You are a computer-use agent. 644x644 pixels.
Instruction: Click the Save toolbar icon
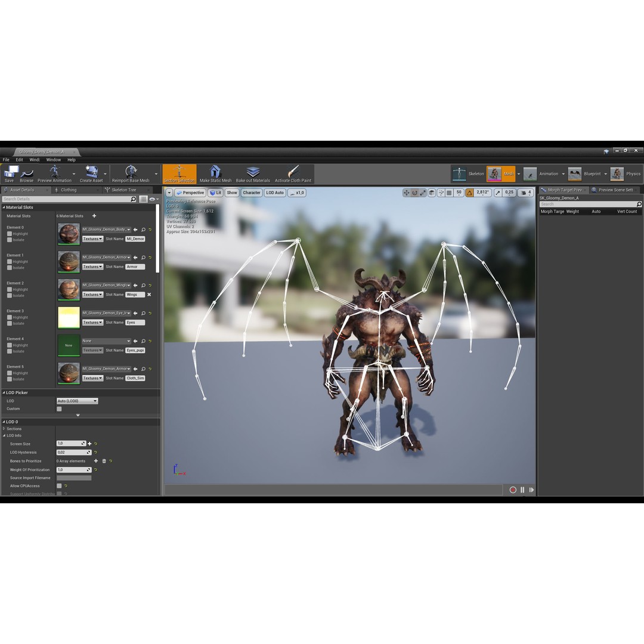(x=10, y=174)
